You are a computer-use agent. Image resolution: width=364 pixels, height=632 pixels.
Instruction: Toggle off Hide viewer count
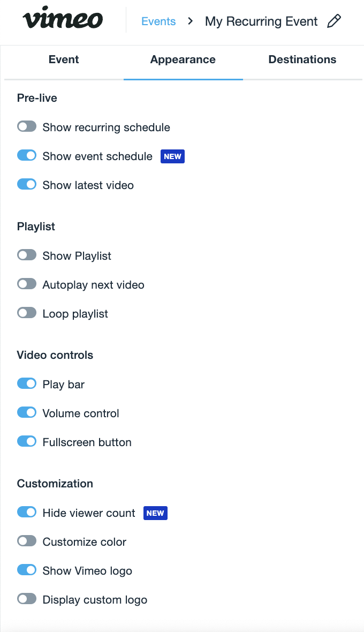click(x=27, y=512)
